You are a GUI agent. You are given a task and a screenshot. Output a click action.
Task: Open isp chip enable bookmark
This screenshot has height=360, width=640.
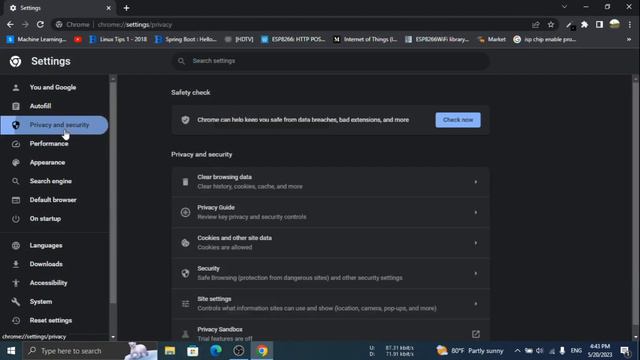click(545, 39)
